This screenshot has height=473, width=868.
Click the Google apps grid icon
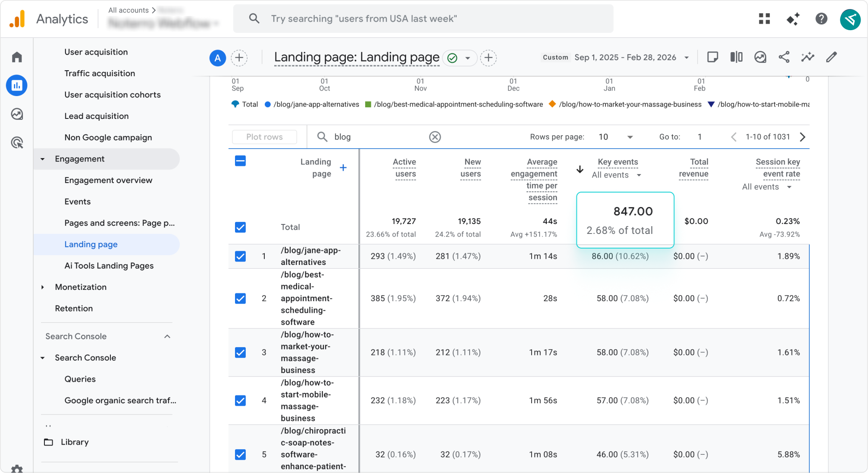(x=764, y=19)
